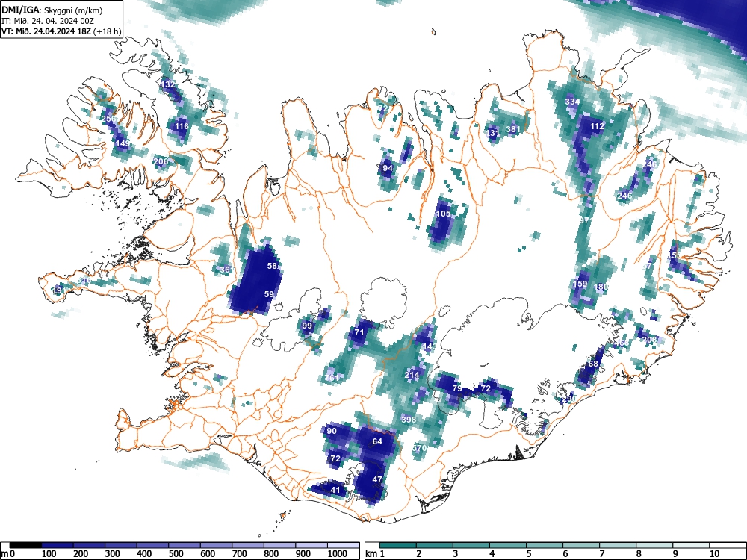Click the visibility value 159 on the map
This screenshot has width=747, height=560.
pos(580,283)
